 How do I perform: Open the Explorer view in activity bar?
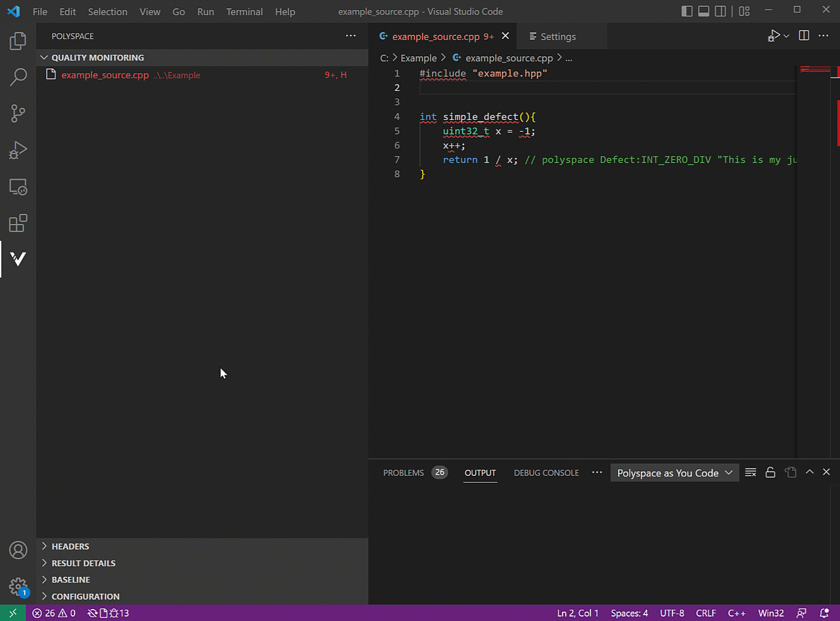coord(18,42)
